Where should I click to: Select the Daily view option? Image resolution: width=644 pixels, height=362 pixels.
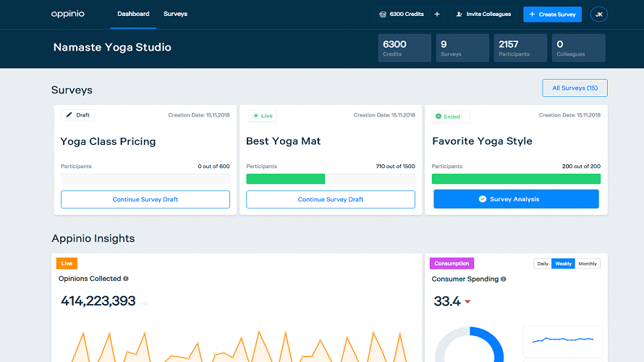pos(543,264)
